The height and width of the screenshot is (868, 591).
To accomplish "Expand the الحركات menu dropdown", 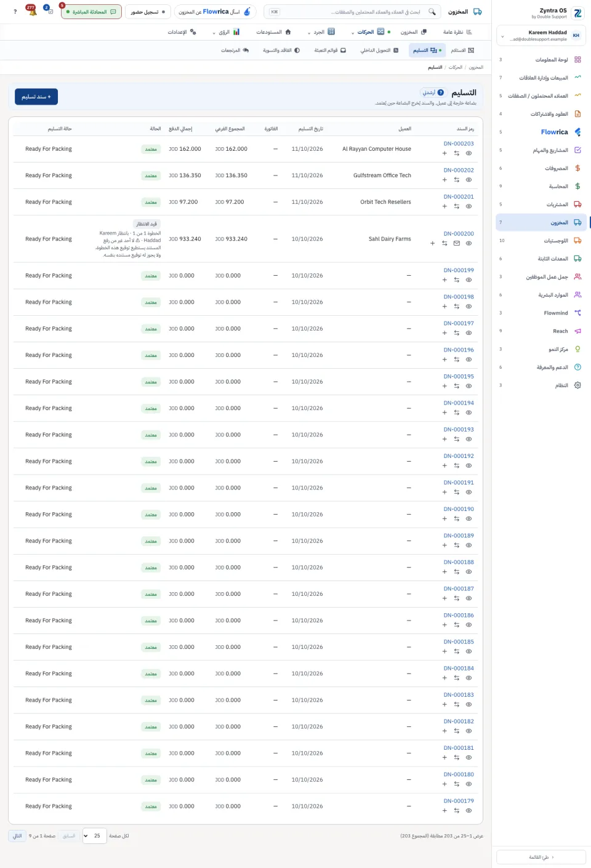I will [368, 32].
